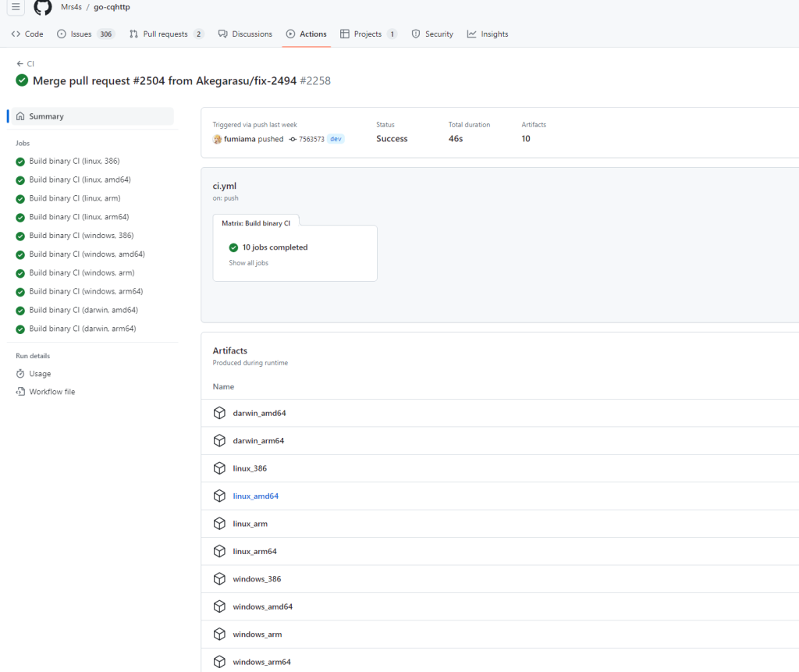Click the Workflow file icon
The height and width of the screenshot is (672, 799).
(20, 392)
